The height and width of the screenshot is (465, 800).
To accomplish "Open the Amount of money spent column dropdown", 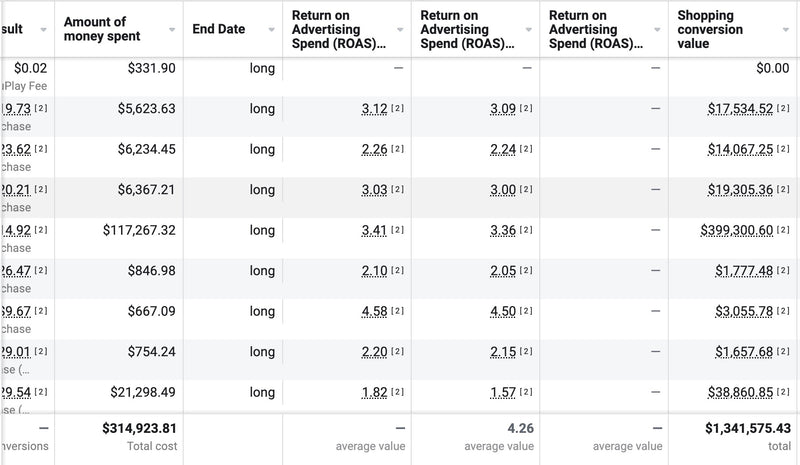I will (x=171, y=30).
